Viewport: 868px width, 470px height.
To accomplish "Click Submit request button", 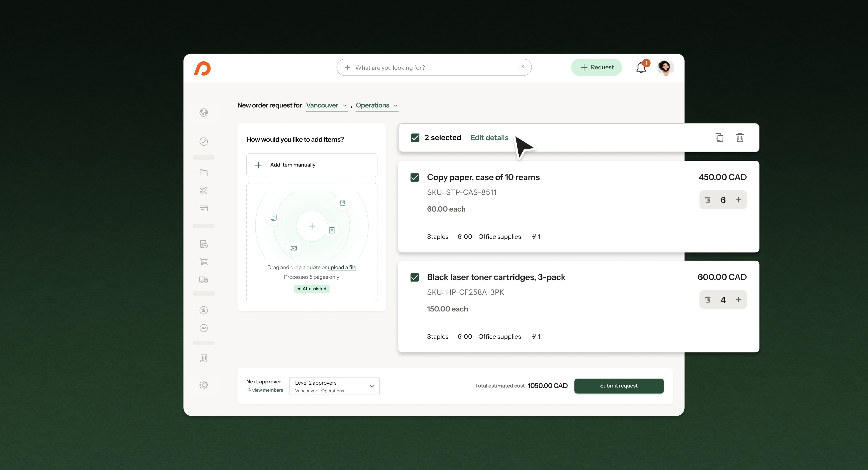I will click(619, 386).
